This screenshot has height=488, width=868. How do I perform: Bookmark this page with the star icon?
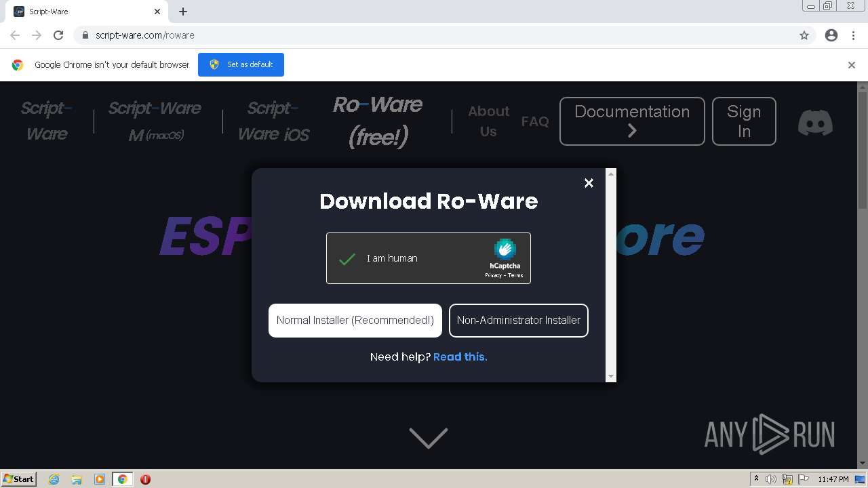[804, 35]
